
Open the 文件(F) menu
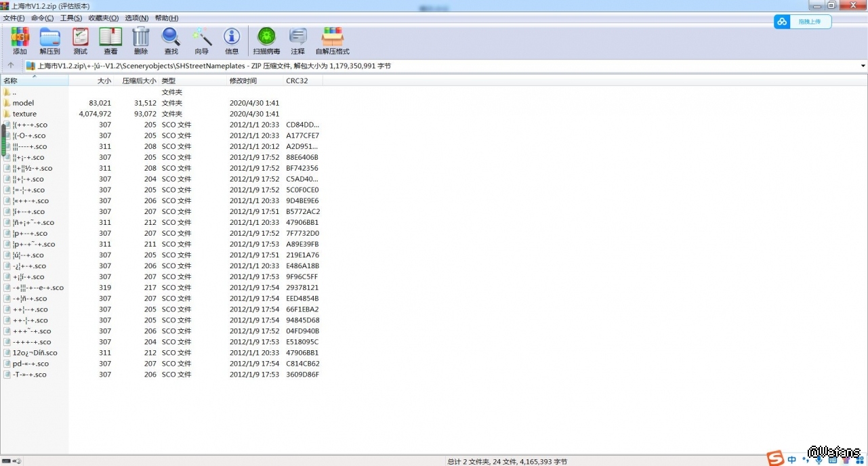click(x=14, y=18)
